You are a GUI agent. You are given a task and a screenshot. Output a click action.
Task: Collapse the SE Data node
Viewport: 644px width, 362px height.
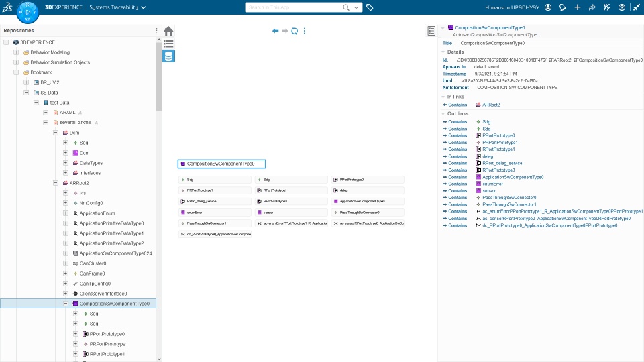coord(26,93)
